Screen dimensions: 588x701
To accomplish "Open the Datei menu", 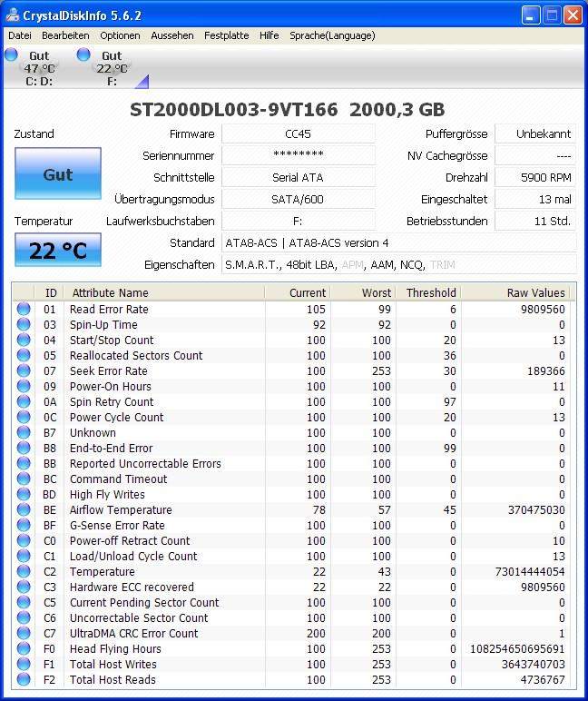I will pos(20,35).
